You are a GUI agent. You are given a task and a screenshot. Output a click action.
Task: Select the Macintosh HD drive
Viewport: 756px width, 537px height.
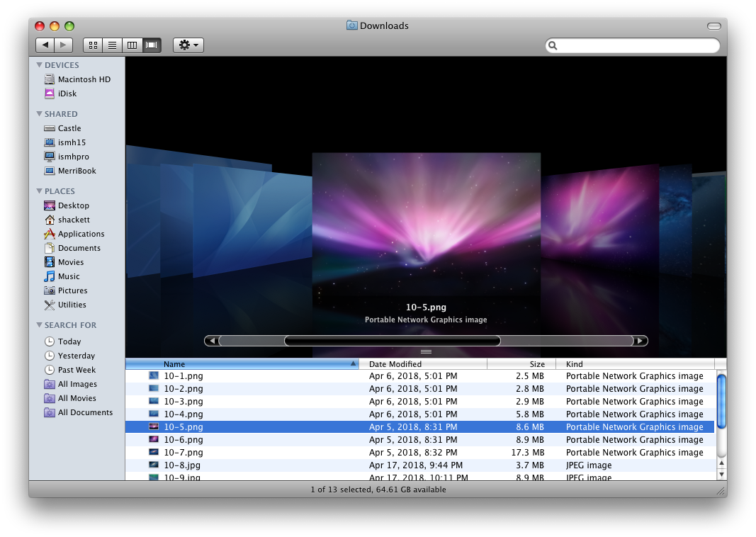(x=84, y=79)
